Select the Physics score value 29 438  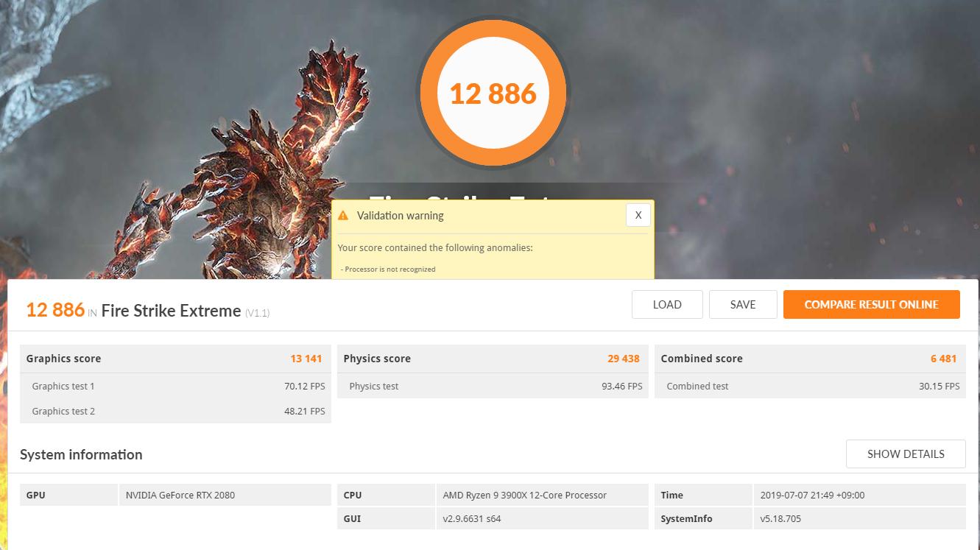(624, 359)
